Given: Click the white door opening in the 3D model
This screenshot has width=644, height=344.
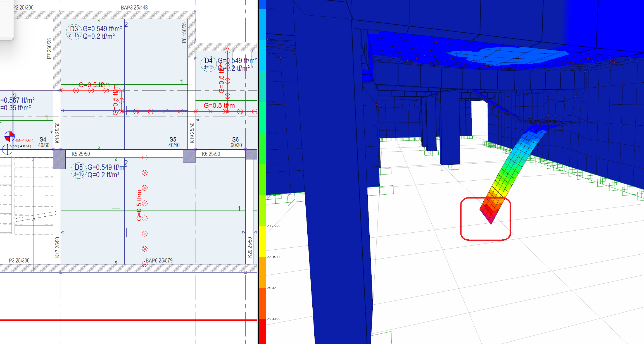Looking at the screenshot, I should [479, 118].
